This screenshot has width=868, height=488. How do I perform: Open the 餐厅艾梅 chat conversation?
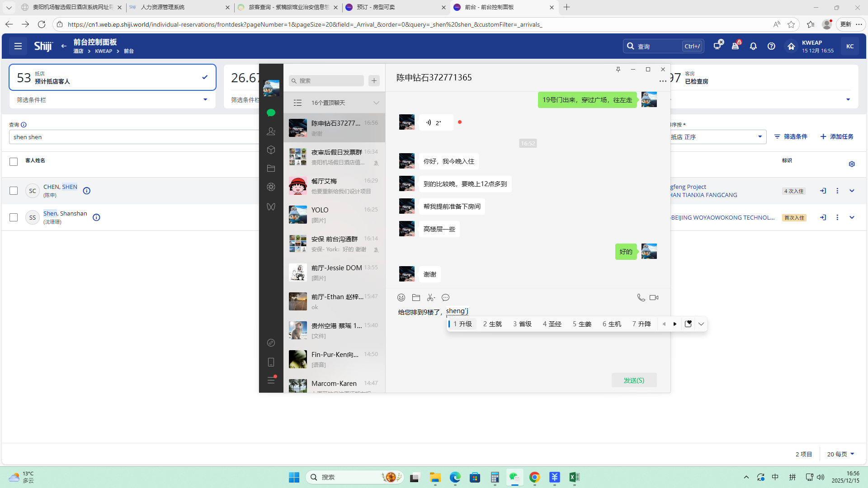334,186
